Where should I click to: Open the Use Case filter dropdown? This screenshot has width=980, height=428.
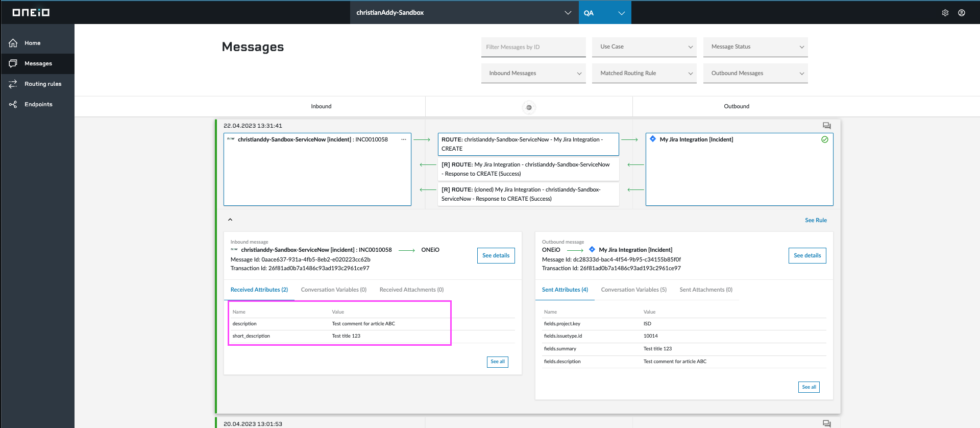(644, 47)
